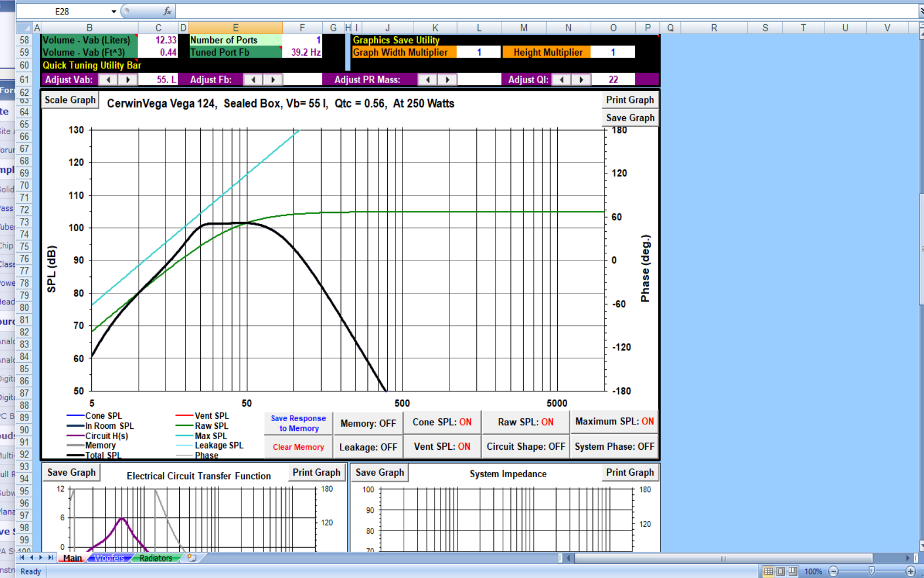Click the Graph Width Multiplier value cell

(479, 52)
